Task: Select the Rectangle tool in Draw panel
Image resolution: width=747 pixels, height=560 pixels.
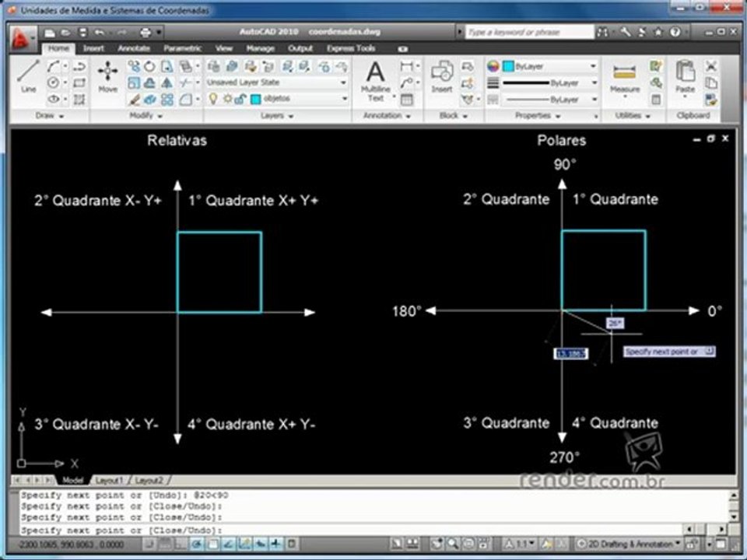Action: coord(79,82)
